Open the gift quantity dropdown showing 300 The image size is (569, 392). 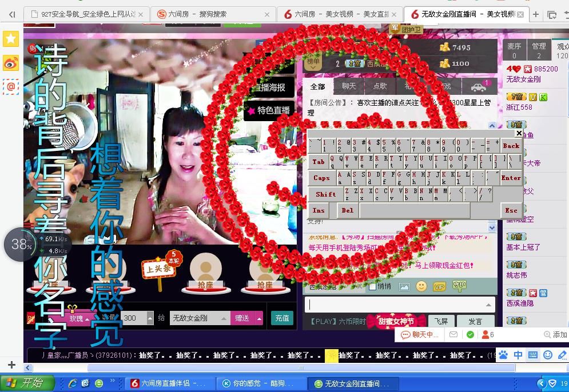coord(150,318)
